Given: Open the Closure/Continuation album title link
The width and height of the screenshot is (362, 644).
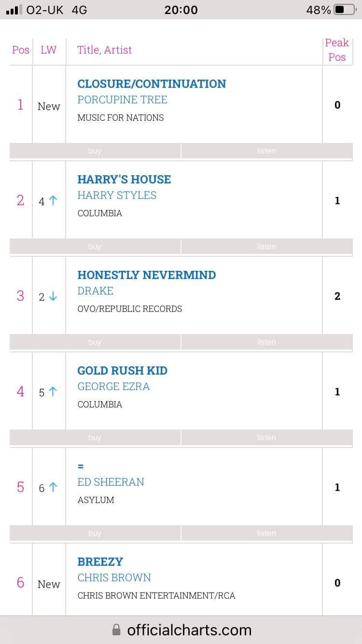Looking at the screenshot, I should [152, 84].
